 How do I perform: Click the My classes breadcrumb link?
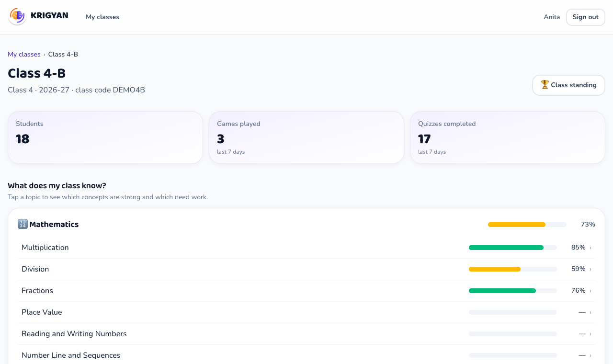pos(24,54)
